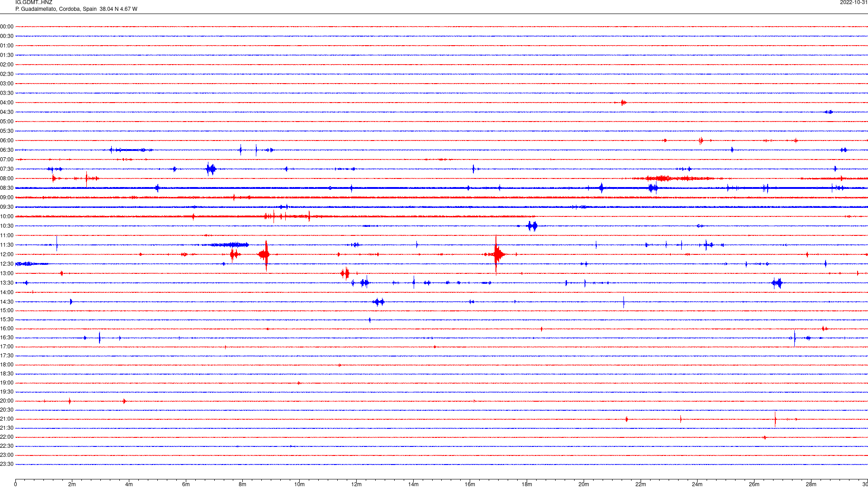Click the large blue event on 10:30 trace

[x=532, y=226]
